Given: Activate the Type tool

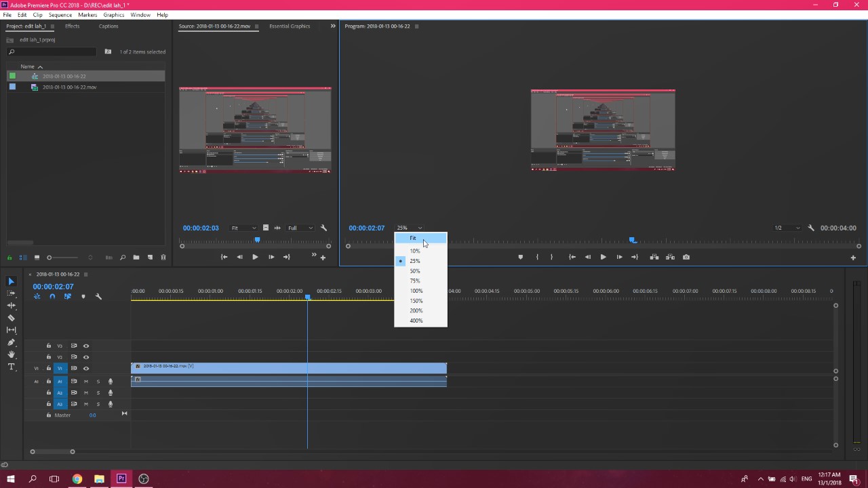Looking at the screenshot, I should 11,367.
